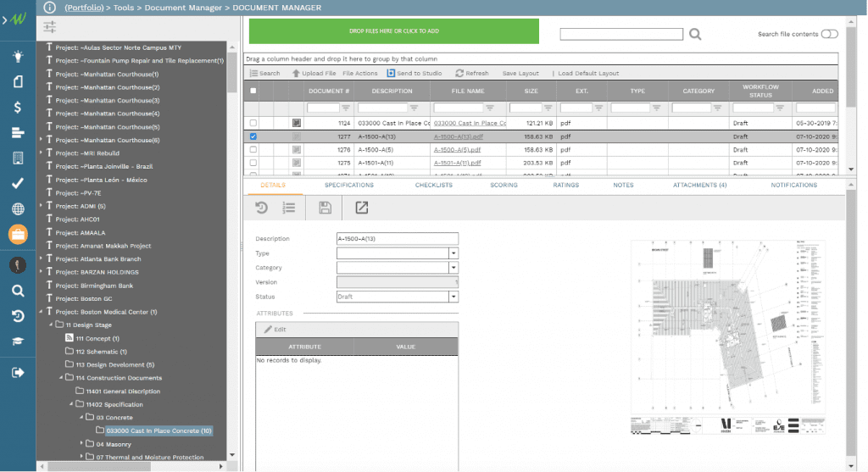Collapse the Boston Medical Center project node

[41, 312]
